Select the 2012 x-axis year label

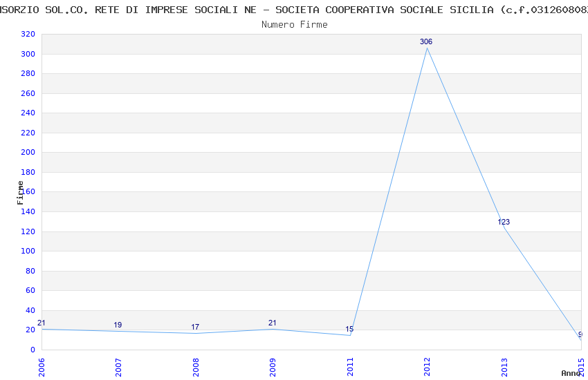tap(427, 368)
